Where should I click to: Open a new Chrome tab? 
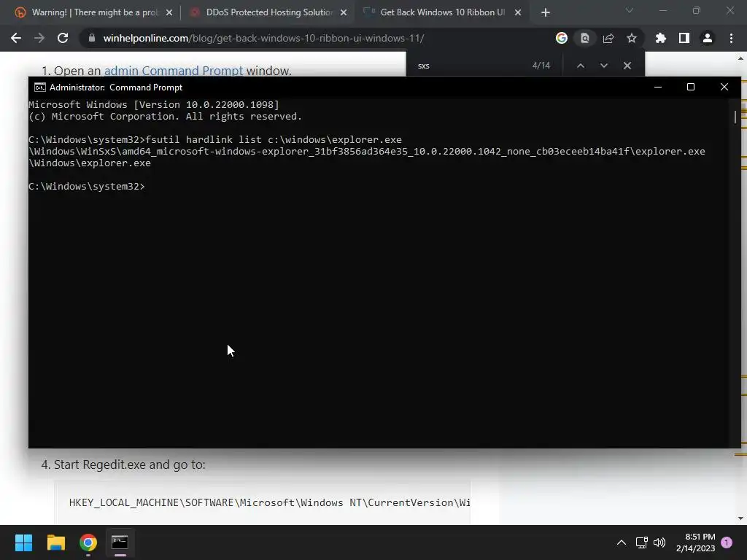(546, 13)
